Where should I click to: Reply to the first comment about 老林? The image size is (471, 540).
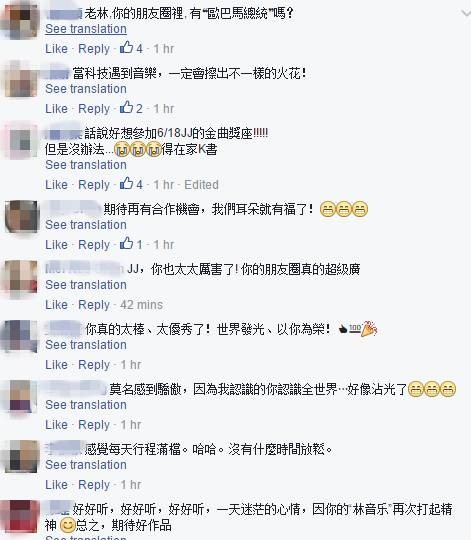click(x=94, y=49)
